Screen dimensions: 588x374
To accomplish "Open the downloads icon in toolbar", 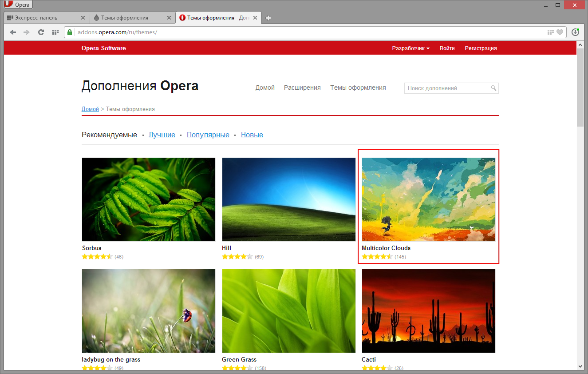I will point(575,32).
